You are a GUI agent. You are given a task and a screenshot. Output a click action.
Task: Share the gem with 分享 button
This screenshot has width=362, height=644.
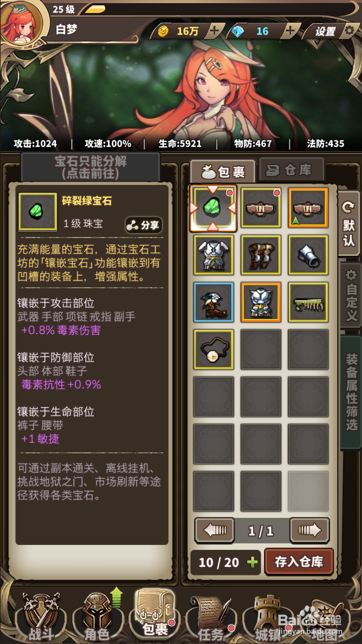(143, 225)
